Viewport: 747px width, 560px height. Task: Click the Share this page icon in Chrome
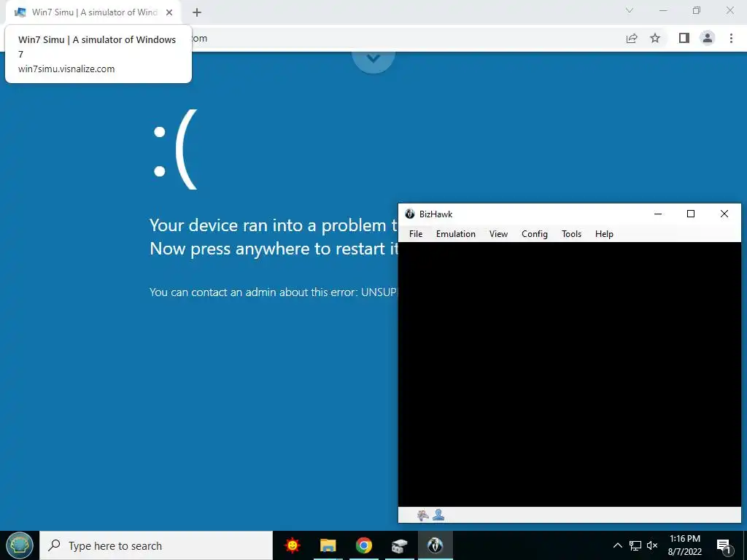click(x=632, y=38)
